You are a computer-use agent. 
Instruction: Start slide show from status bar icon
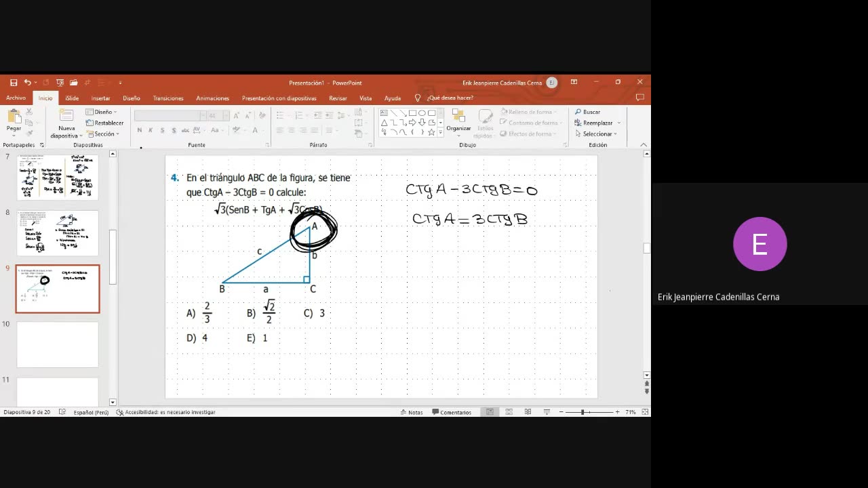click(547, 412)
